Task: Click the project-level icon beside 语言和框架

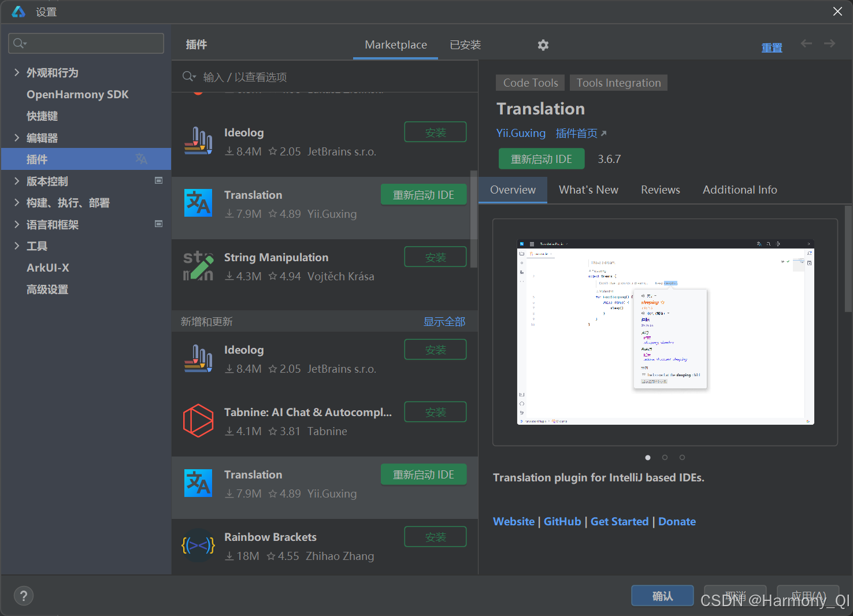Action: [158, 224]
